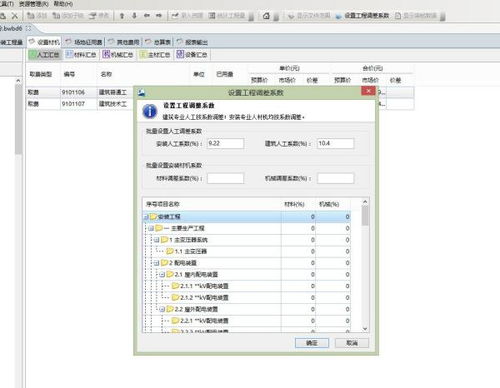
Task: Click the 建筑普通工 name cell
Action: click(115, 92)
